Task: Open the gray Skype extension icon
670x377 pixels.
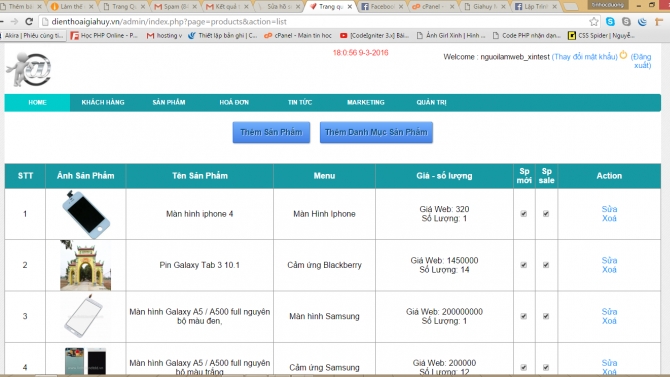Action: point(626,21)
